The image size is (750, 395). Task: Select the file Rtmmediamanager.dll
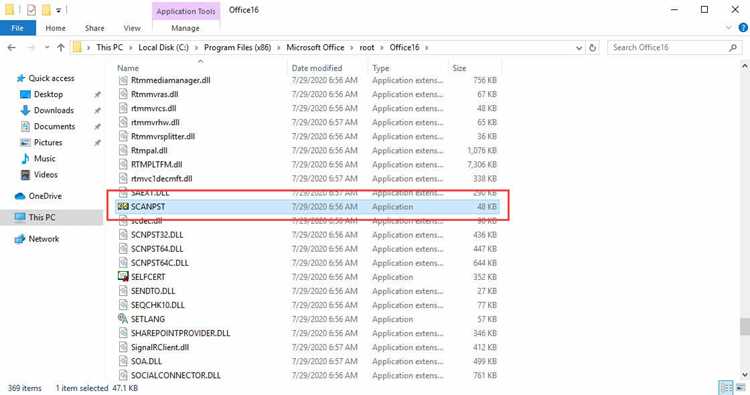coord(170,80)
